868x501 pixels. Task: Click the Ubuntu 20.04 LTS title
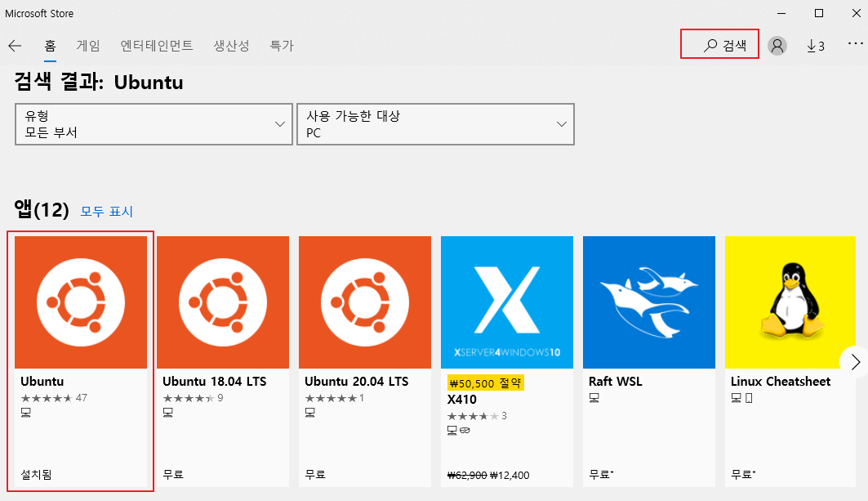coord(357,382)
